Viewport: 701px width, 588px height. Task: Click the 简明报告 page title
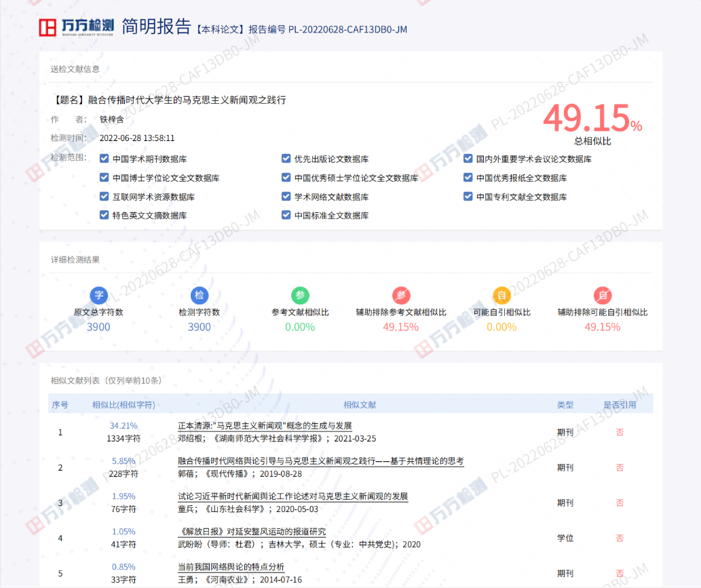tap(157, 27)
